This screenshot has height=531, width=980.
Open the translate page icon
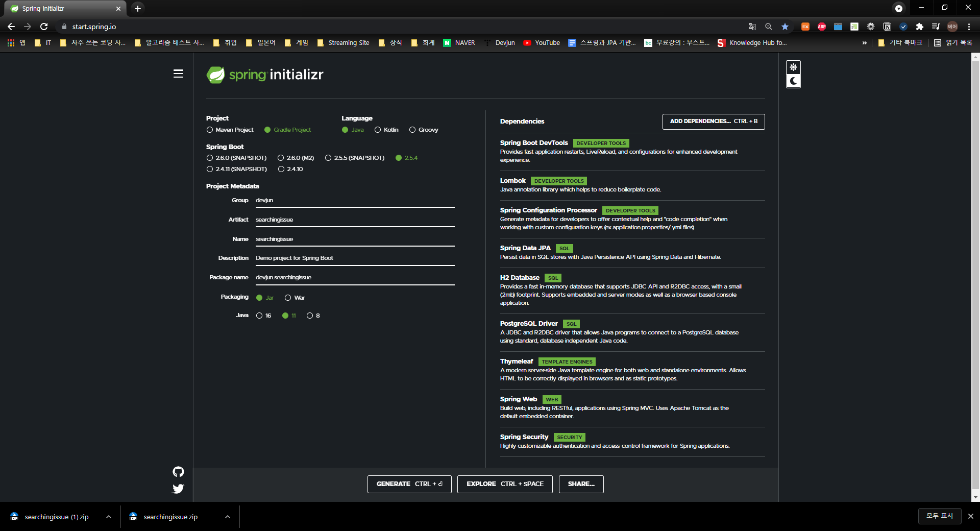point(752,27)
